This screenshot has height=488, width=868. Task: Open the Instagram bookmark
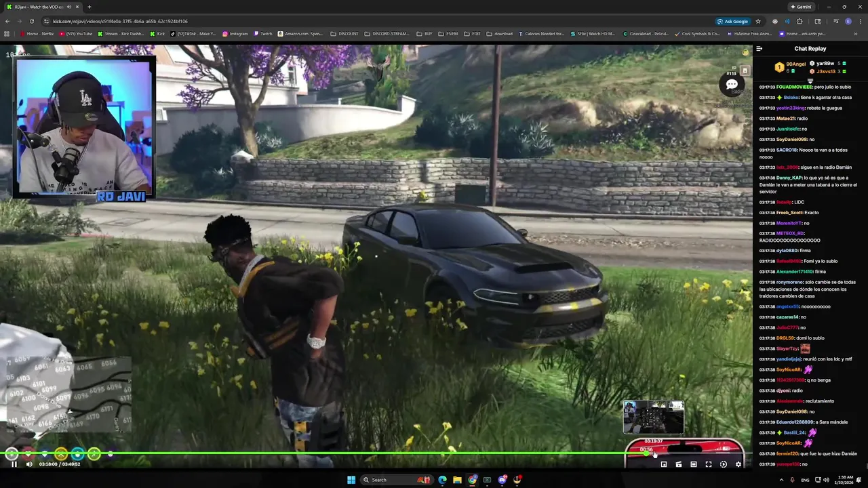coord(235,33)
